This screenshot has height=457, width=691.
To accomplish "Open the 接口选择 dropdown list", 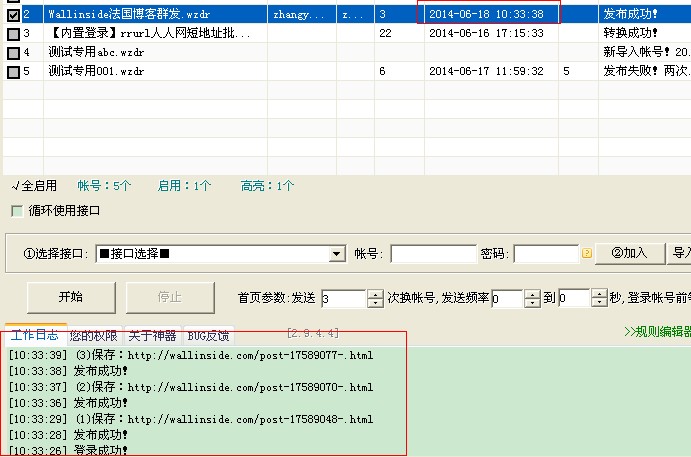I will 337,254.
